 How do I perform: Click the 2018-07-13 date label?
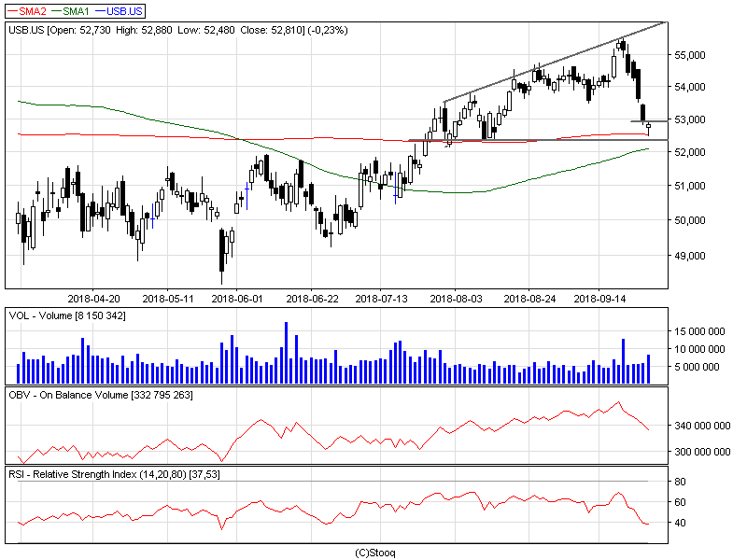click(381, 299)
